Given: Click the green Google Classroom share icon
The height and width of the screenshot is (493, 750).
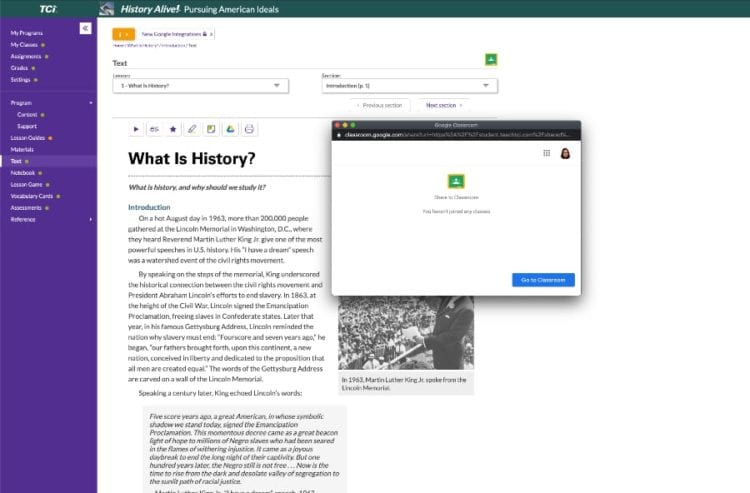Looking at the screenshot, I should pos(491,60).
